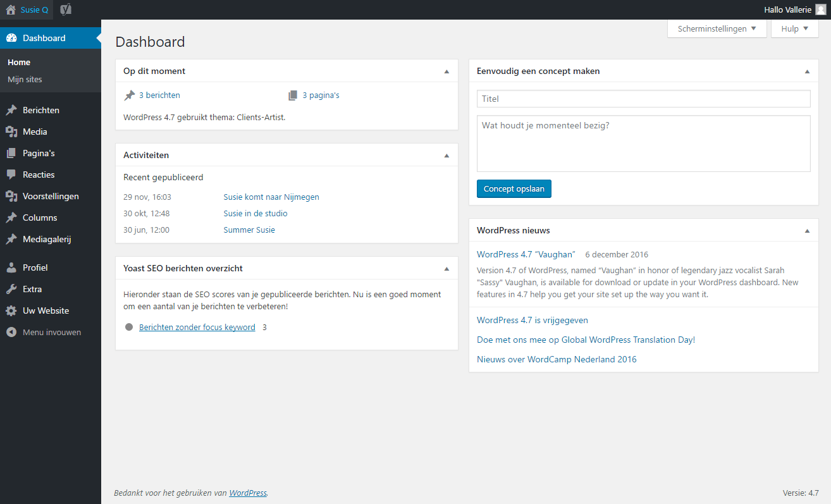Click the wrench icon for Extra
The width and height of the screenshot is (831, 504).
(x=11, y=289)
